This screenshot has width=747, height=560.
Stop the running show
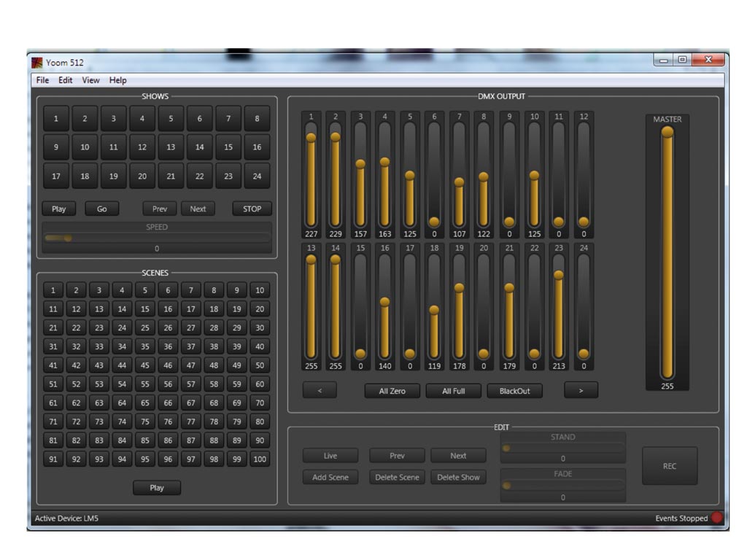pyautogui.click(x=252, y=209)
